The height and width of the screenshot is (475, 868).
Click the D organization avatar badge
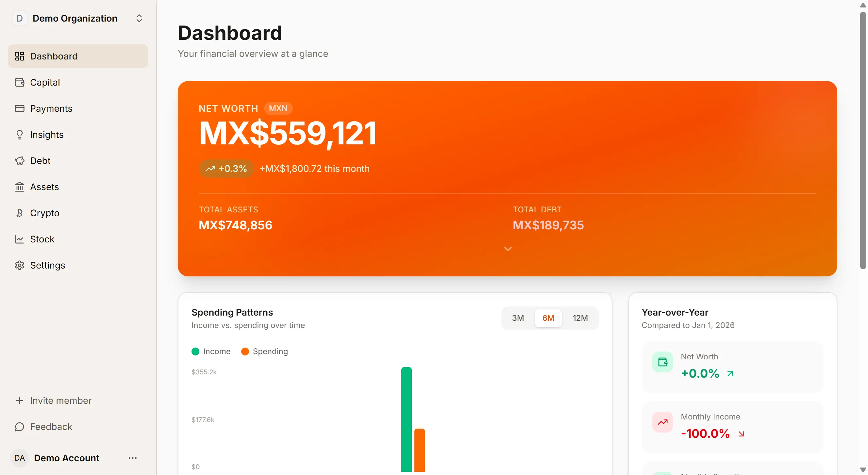(20, 18)
